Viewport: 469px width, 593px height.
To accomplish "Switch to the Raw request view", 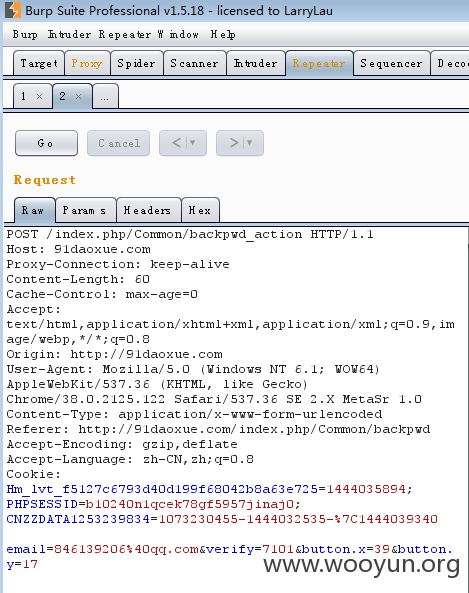I will (x=34, y=210).
